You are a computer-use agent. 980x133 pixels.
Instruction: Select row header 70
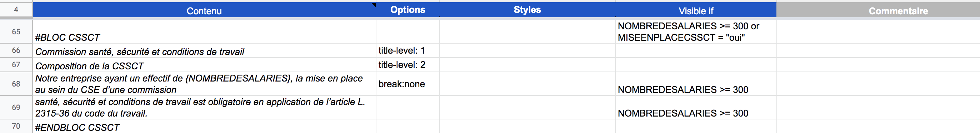tap(16, 126)
